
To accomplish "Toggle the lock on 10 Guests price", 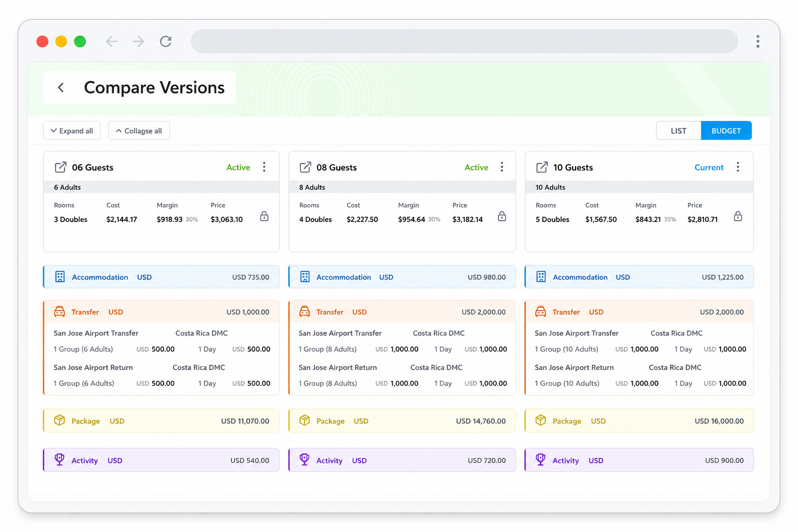I will [738, 217].
